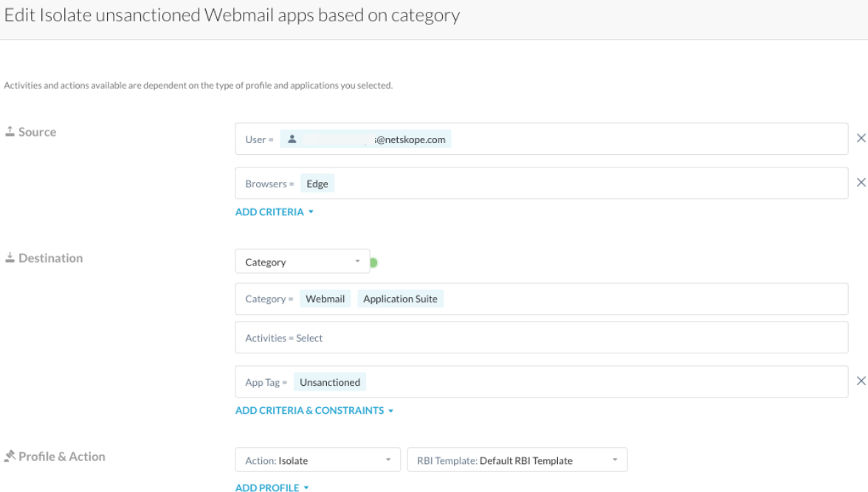
Task: Click the Add Profile link
Action: (x=272, y=488)
